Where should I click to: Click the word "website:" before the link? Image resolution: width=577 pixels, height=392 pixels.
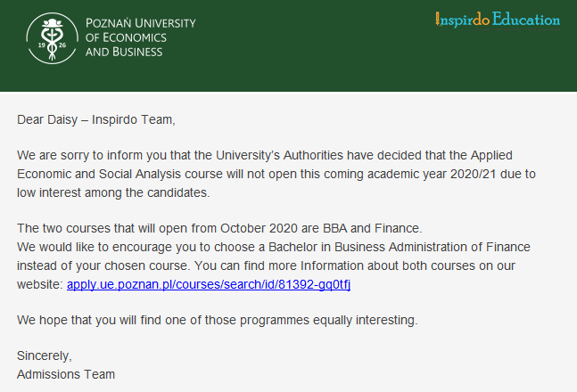coord(40,284)
